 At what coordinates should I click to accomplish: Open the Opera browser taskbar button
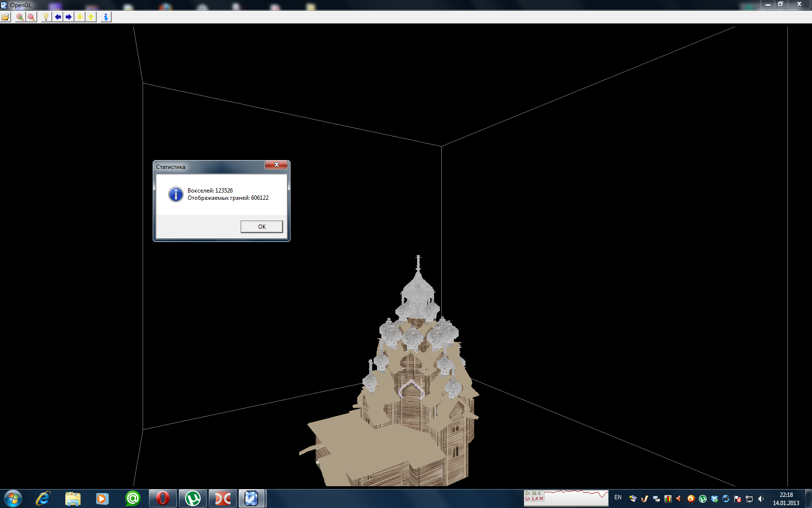[162, 498]
